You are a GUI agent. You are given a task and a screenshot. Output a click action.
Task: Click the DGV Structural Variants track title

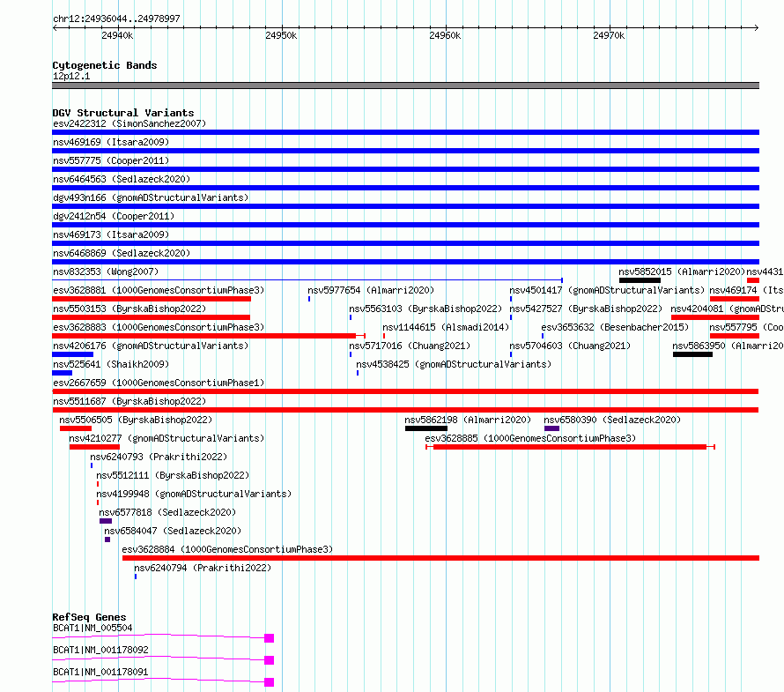[123, 113]
